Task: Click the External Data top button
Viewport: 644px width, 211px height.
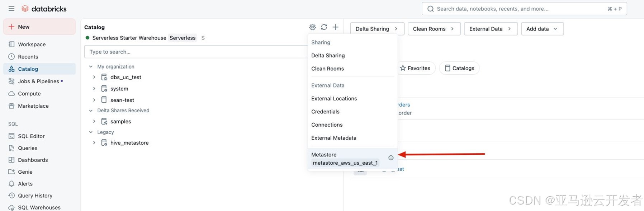Action: [491, 29]
